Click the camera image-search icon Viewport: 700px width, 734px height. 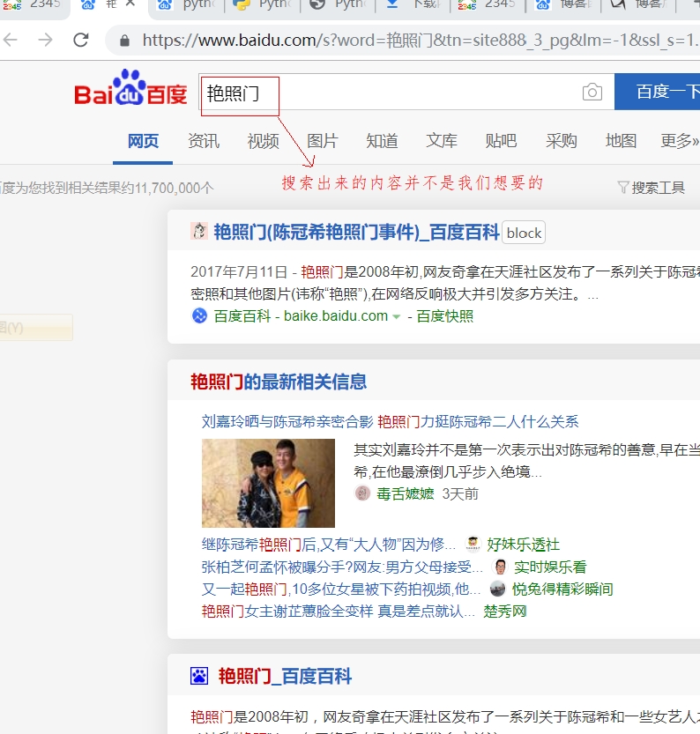[x=592, y=92]
